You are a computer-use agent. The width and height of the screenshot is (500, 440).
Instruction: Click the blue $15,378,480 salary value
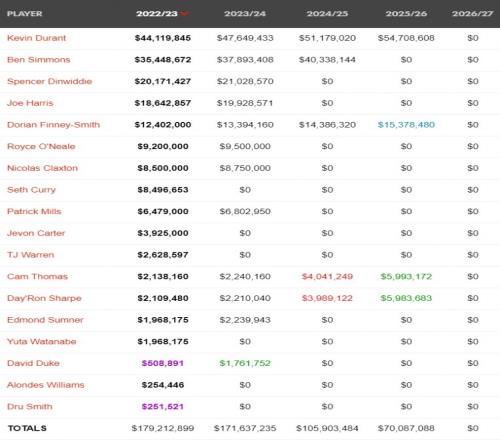pyautogui.click(x=406, y=125)
